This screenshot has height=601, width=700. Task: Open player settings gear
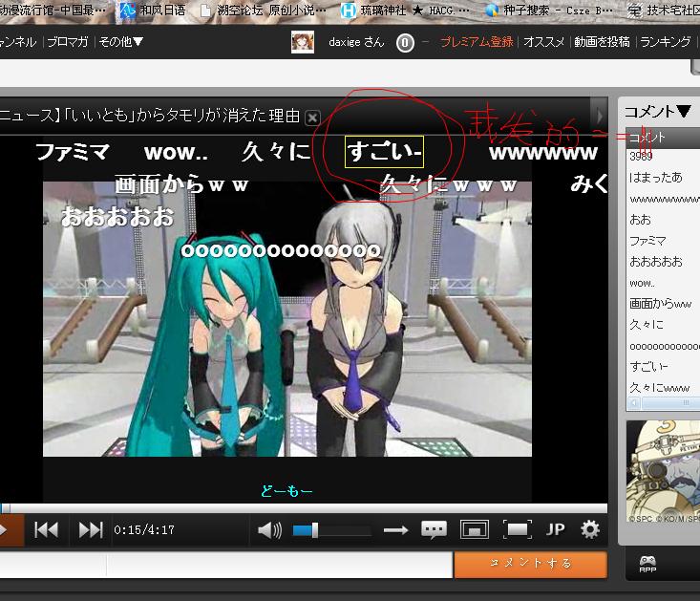click(x=590, y=529)
